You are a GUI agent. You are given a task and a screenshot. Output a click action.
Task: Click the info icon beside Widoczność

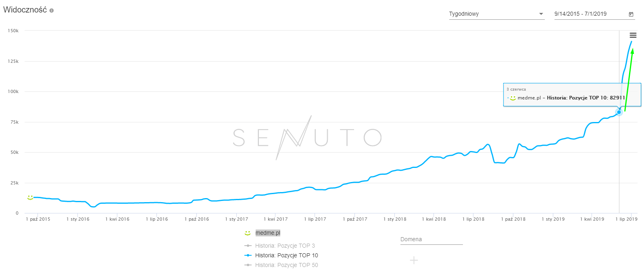tap(52, 10)
